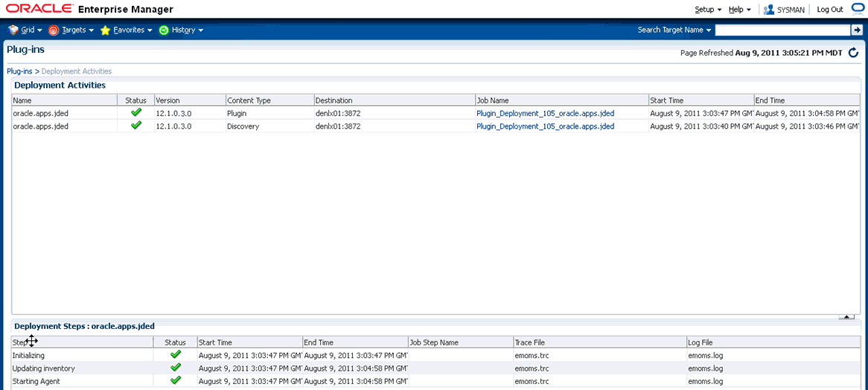Viewport: 868px width, 390px height.
Task: Select the oracle.apps.jded name in the Discovery row
Action: pos(40,126)
